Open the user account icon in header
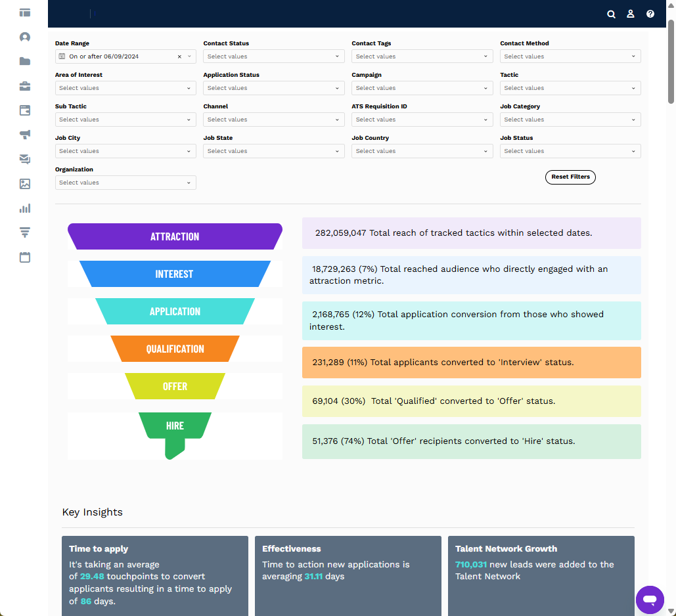676x616 pixels. (631, 14)
